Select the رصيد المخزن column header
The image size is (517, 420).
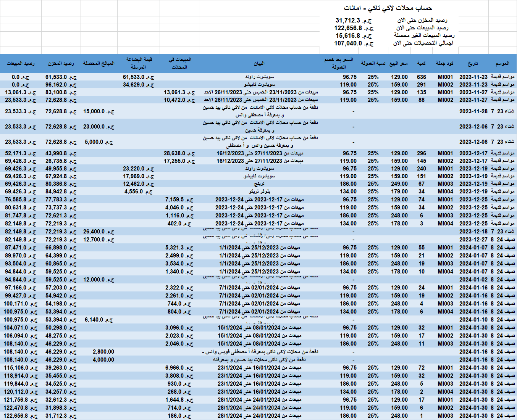(x=61, y=63)
